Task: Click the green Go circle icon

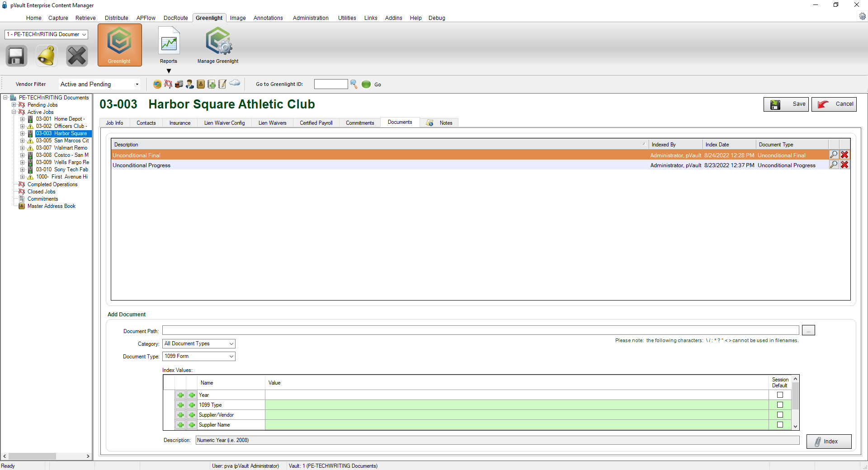Action: click(366, 84)
